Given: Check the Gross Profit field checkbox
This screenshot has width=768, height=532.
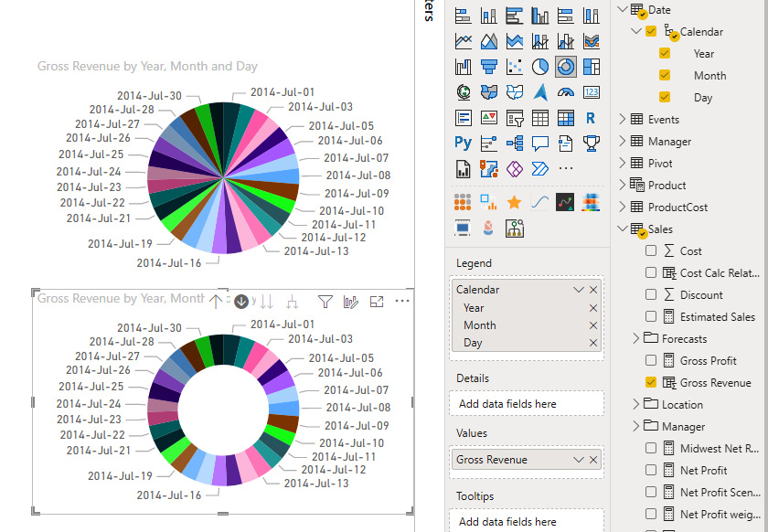Looking at the screenshot, I should (651, 360).
